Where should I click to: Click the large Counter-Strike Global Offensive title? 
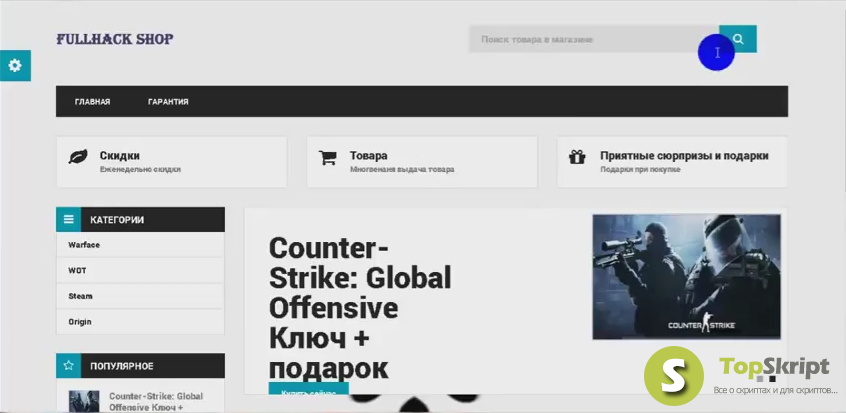click(x=360, y=308)
